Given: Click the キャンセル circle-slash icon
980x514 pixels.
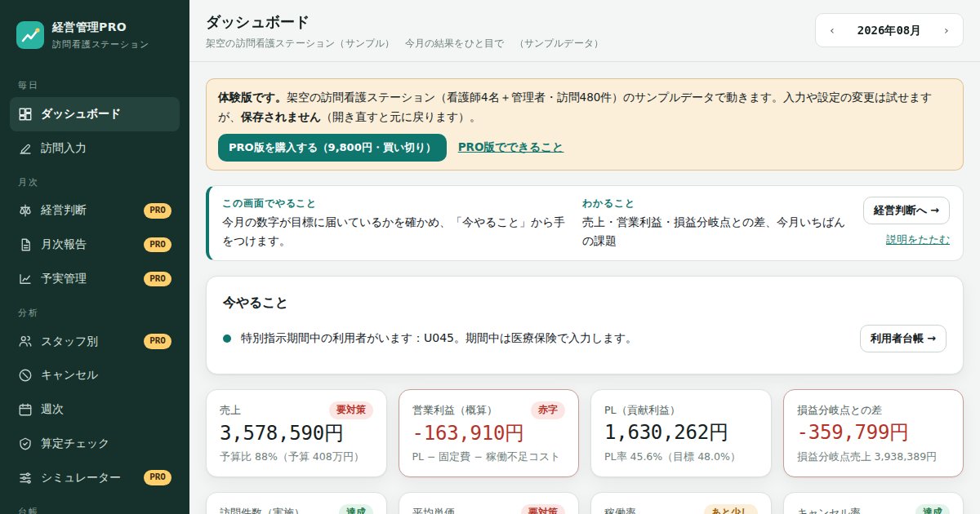Looking at the screenshot, I should [x=25, y=375].
